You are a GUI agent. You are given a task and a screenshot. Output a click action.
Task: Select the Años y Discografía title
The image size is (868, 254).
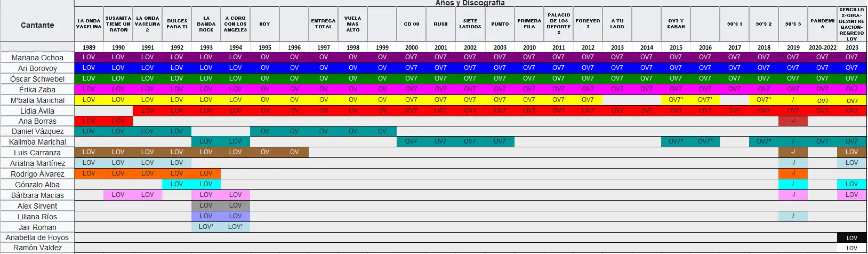click(x=470, y=3)
